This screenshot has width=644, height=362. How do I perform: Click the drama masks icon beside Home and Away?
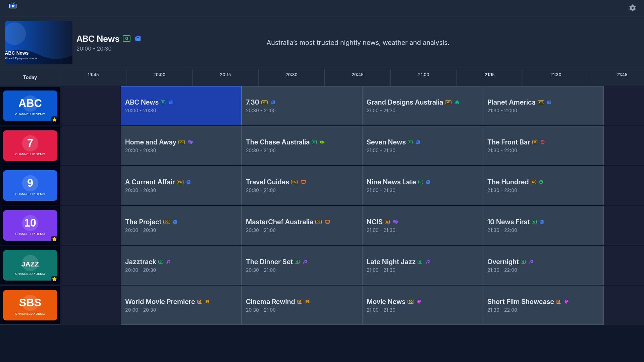pyautogui.click(x=191, y=142)
